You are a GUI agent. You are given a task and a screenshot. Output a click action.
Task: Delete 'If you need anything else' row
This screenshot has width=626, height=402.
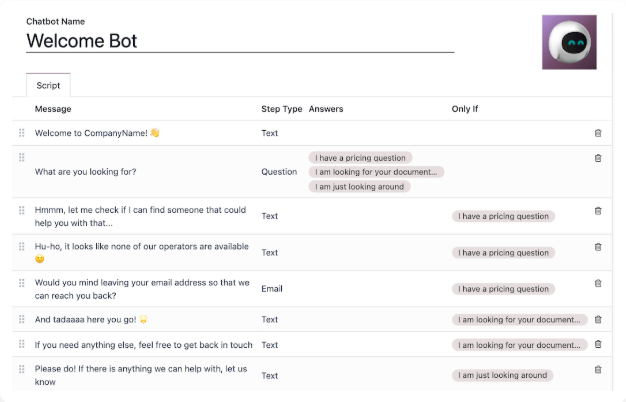(x=598, y=344)
